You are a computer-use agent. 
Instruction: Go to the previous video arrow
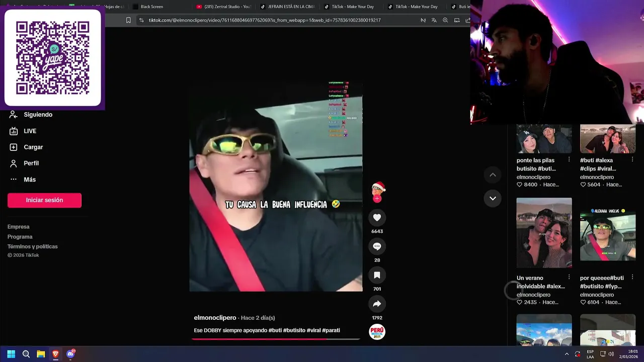(x=493, y=175)
